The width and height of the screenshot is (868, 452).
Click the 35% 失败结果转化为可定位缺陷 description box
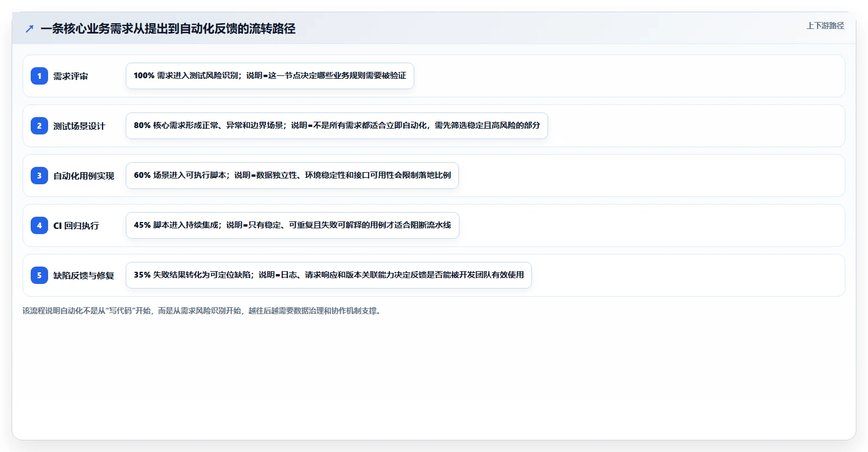coord(329,275)
